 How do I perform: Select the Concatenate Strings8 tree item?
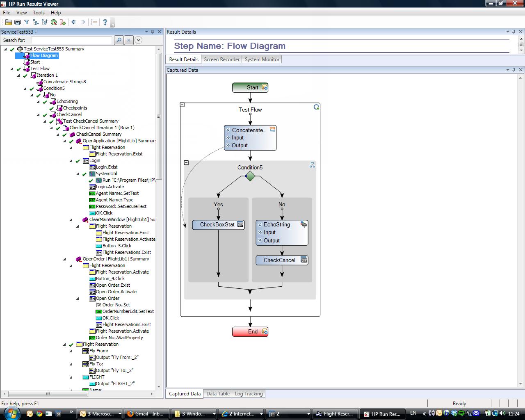pyautogui.click(x=64, y=82)
